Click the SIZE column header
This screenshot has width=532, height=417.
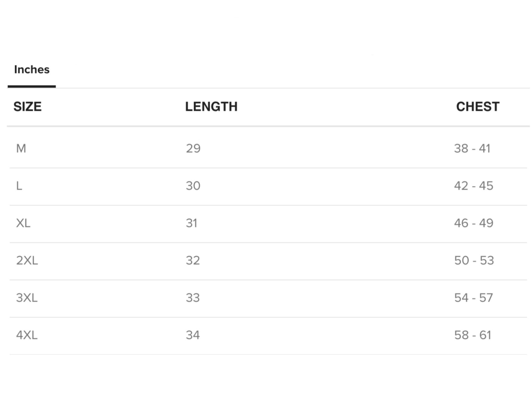click(27, 107)
